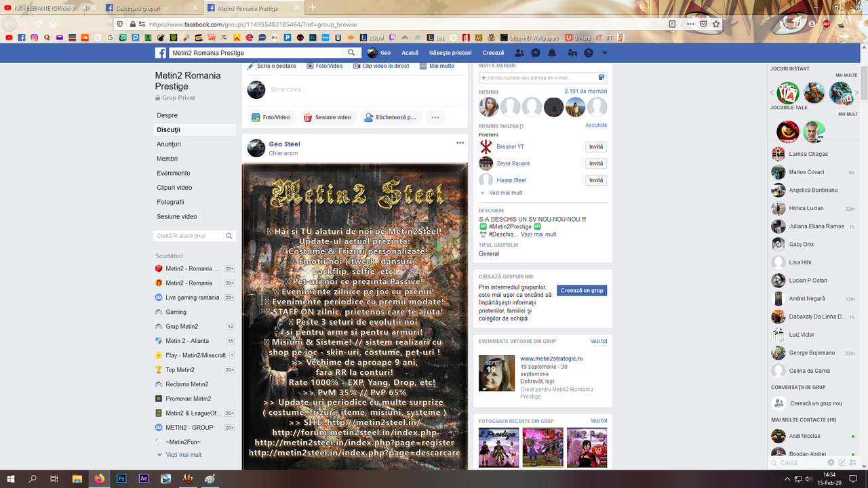The image size is (868, 488).
Task: Click Ascunde to hide suggested members
Action: (596, 125)
